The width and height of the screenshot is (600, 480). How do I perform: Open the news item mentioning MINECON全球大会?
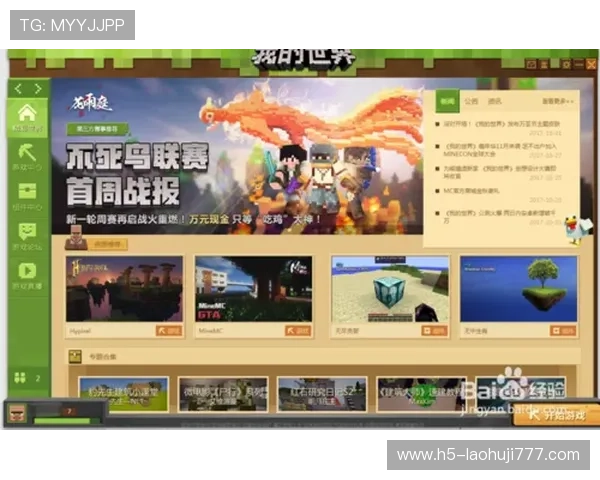pos(500,150)
